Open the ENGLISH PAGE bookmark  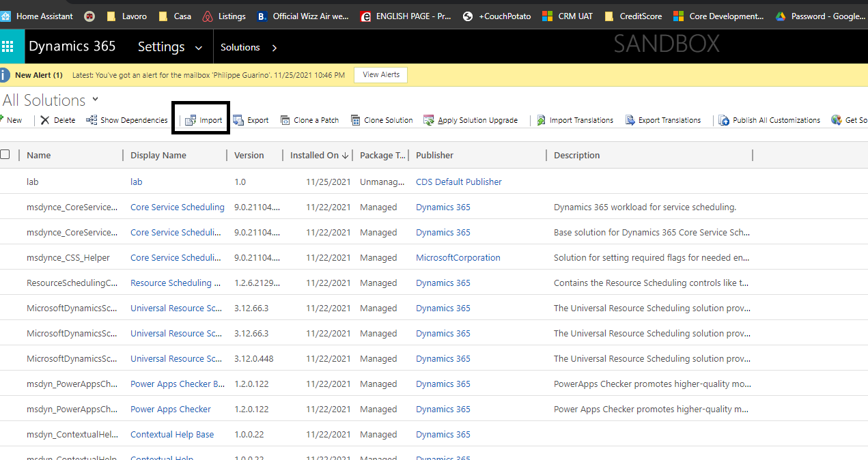coord(406,16)
